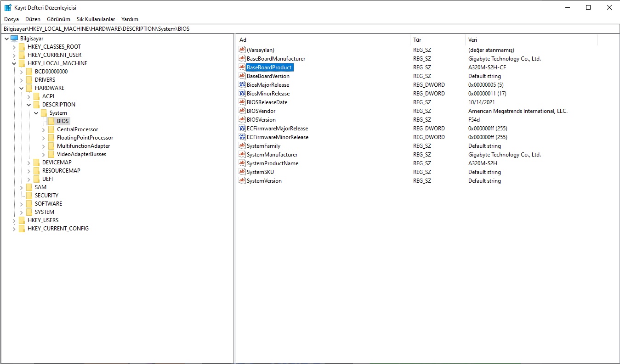Open the Dosya menu
The height and width of the screenshot is (364, 620).
click(11, 19)
